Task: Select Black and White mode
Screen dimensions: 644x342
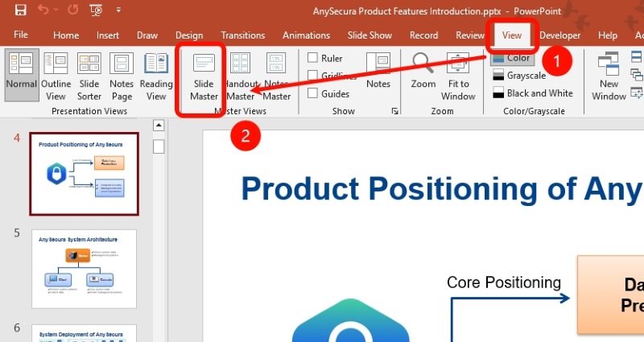Action: (533, 93)
